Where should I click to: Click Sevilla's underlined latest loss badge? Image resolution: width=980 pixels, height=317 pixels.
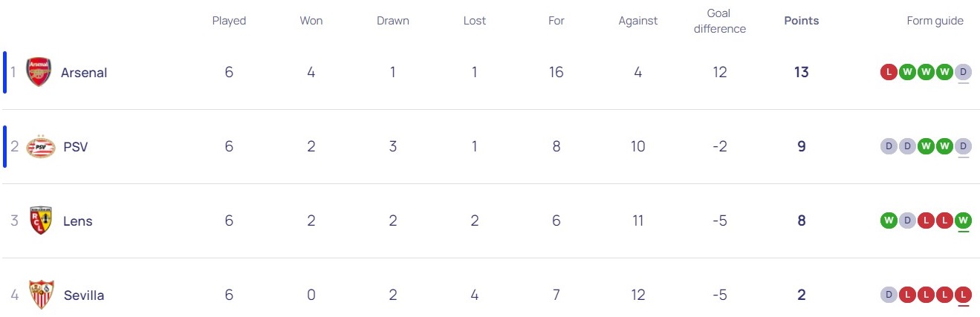pos(963,295)
